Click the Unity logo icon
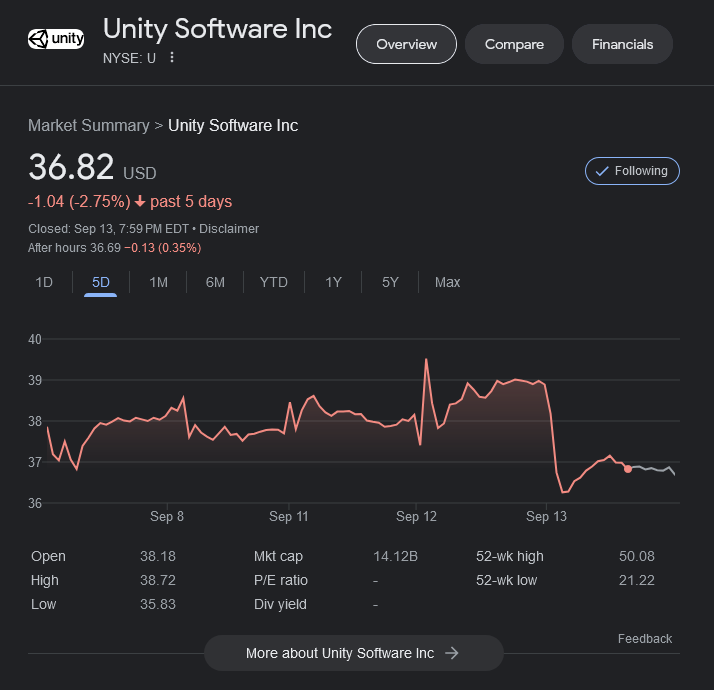714x690 pixels. point(56,39)
